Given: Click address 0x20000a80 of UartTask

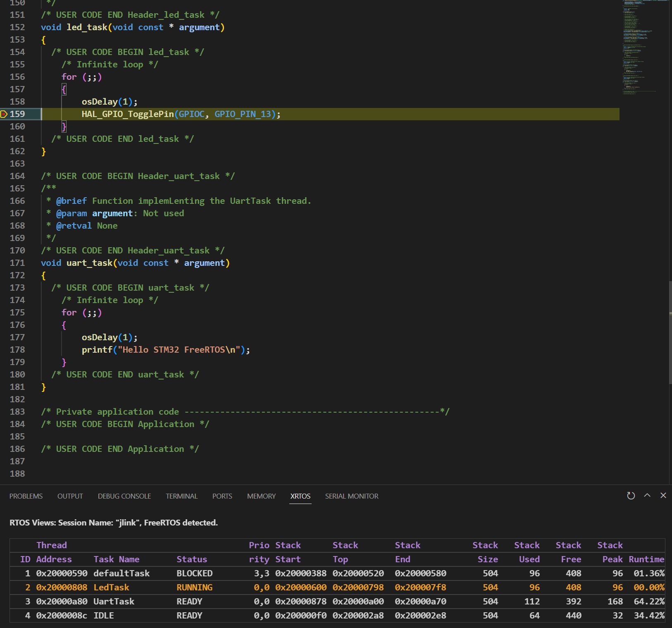Looking at the screenshot, I should (62, 602).
